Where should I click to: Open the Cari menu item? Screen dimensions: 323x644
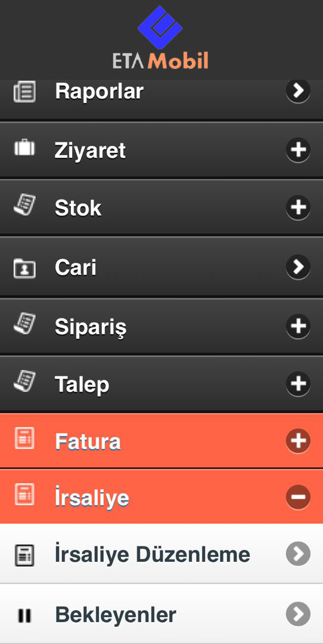coord(161,267)
